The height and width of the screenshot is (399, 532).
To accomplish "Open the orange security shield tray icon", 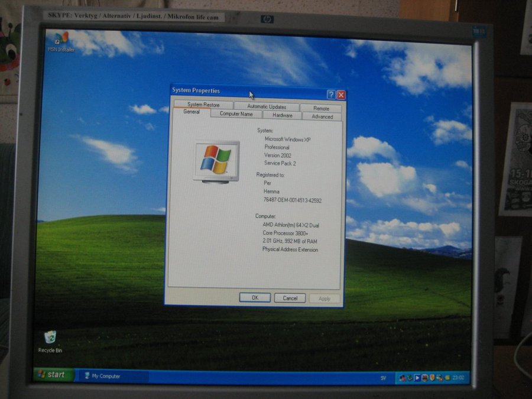I will coord(432,378).
